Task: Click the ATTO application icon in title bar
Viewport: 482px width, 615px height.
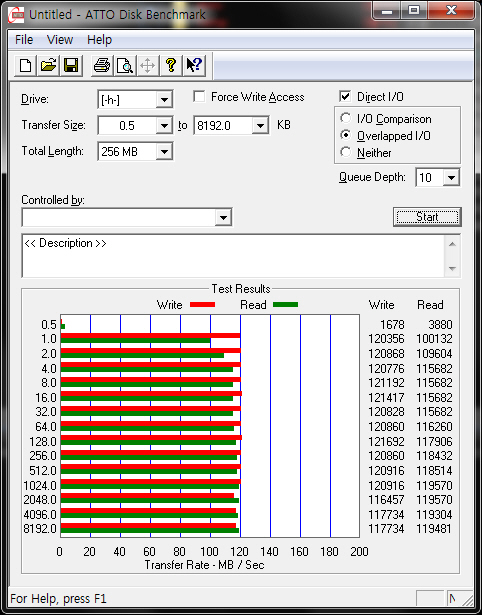Action: pyautogui.click(x=16, y=15)
